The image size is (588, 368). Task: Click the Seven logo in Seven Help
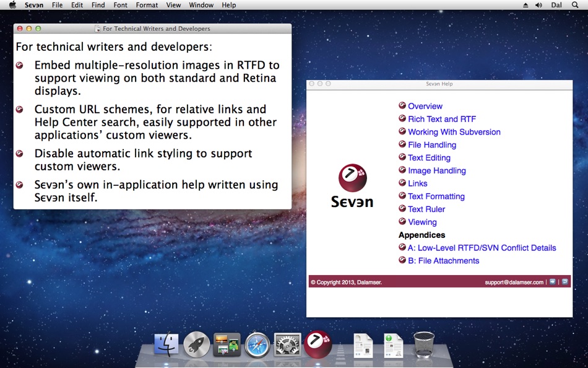click(352, 186)
